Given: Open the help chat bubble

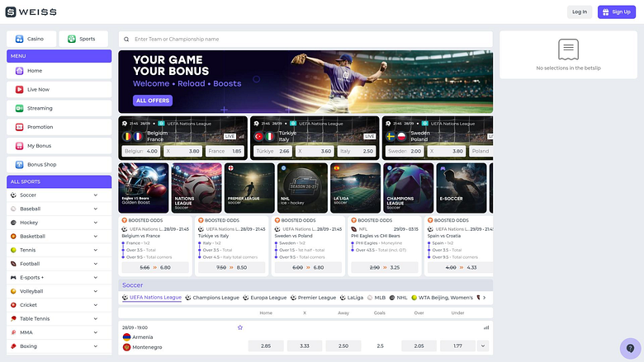Looking at the screenshot, I should pyautogui.click(x=630, y=349).
